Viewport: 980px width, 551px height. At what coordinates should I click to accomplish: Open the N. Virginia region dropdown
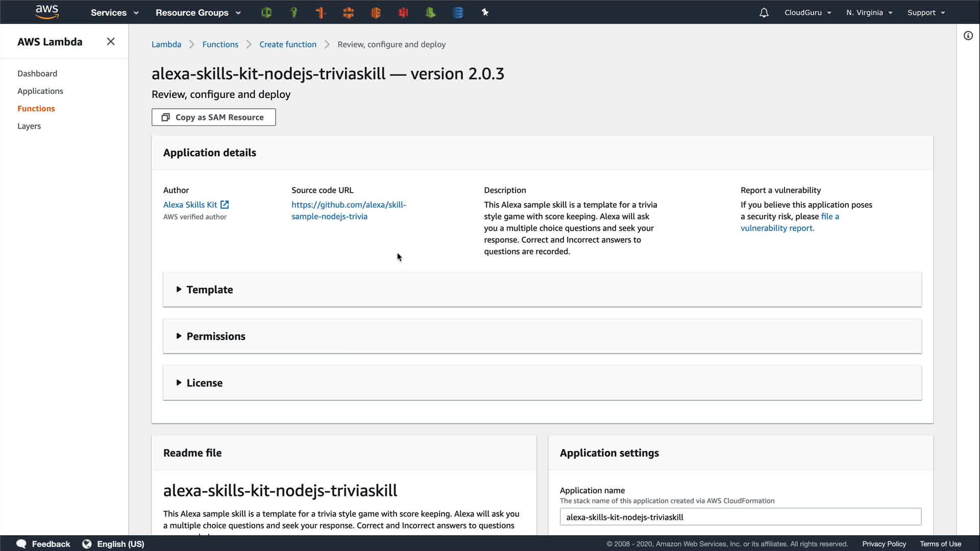[x=869, y=13]
